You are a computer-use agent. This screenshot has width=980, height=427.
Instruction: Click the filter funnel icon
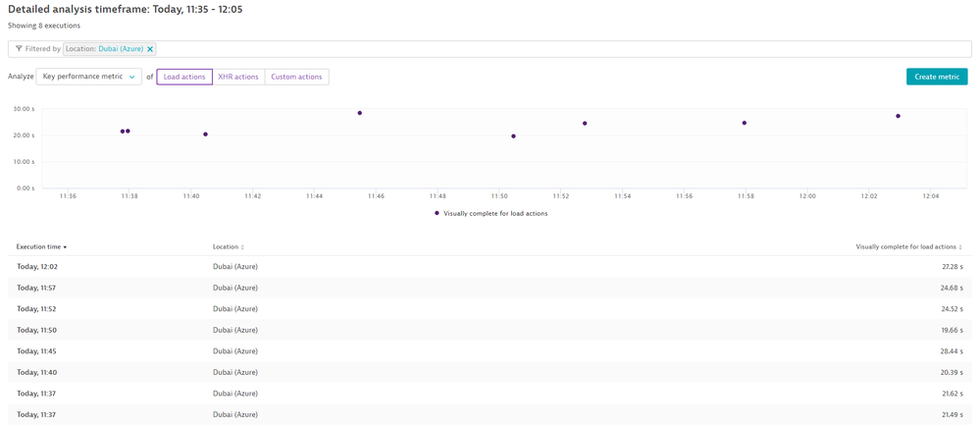(x=19, y=49)
